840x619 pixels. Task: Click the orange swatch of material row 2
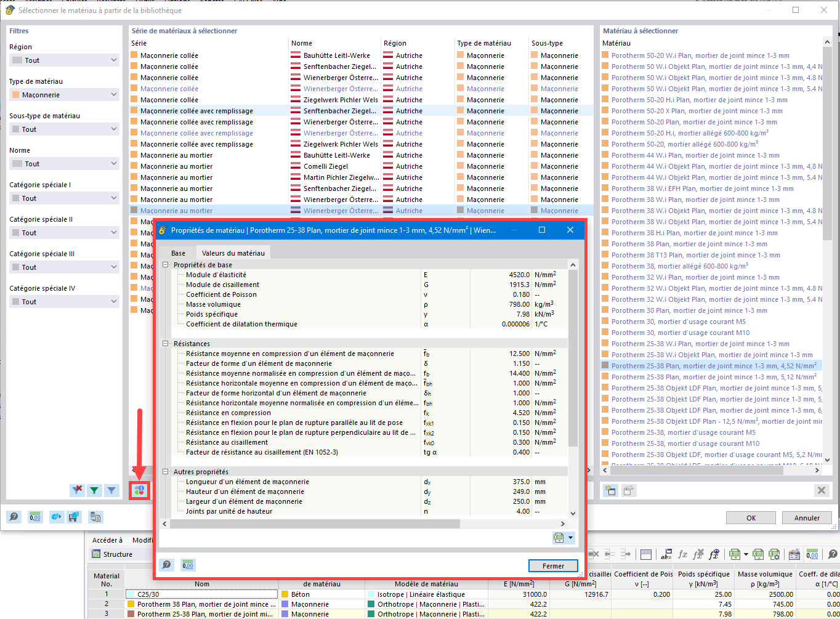click(132, 604)
